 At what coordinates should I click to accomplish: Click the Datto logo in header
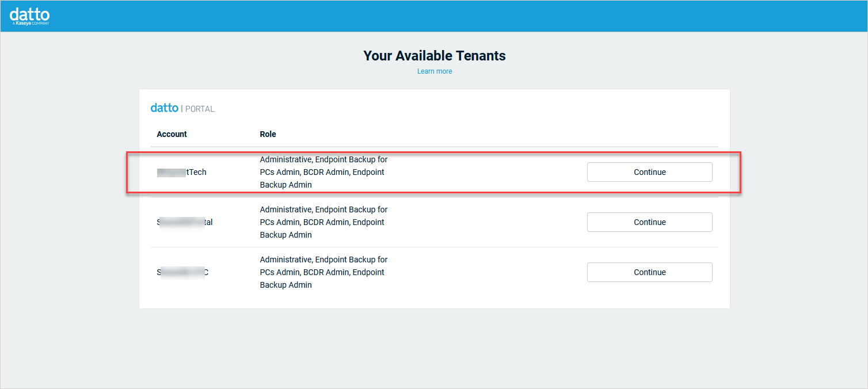point(29,16)
